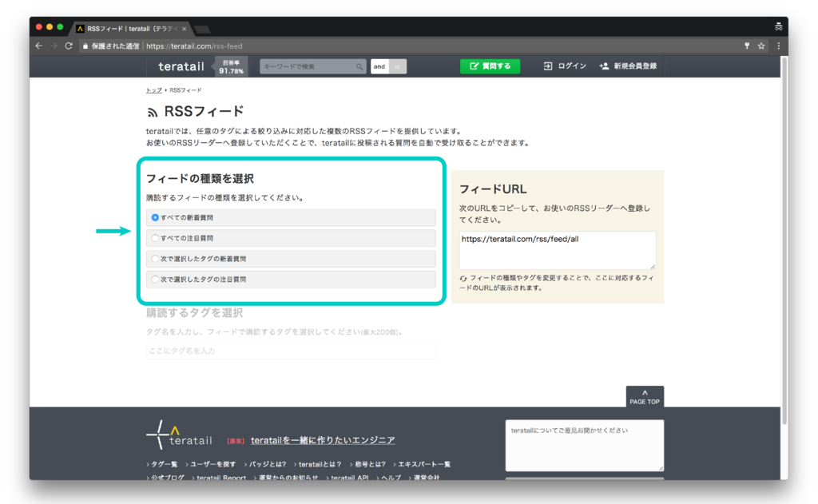818x504 pixels.
Task: Select the 'or' search mode toggle
Action: 398,66
